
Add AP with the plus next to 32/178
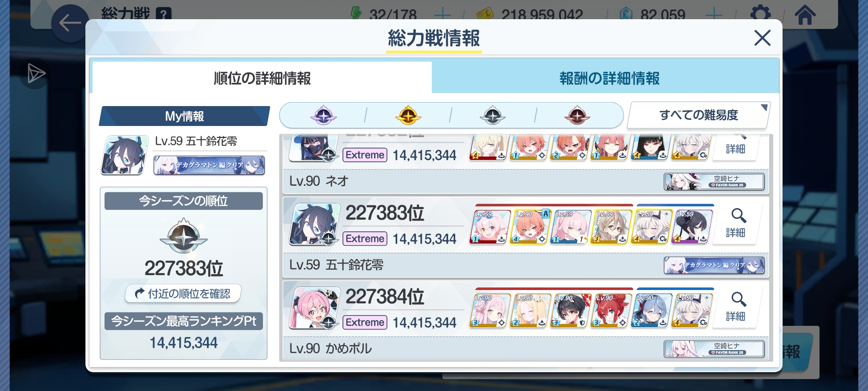pyautogui.click(x=442, y=15)
